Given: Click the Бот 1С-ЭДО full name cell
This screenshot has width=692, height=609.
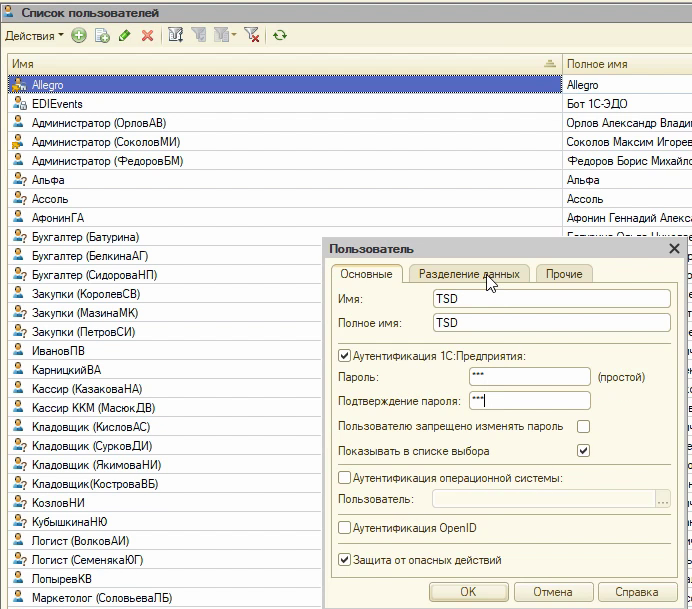Looking at the screenshot, I should coord(627,104).
